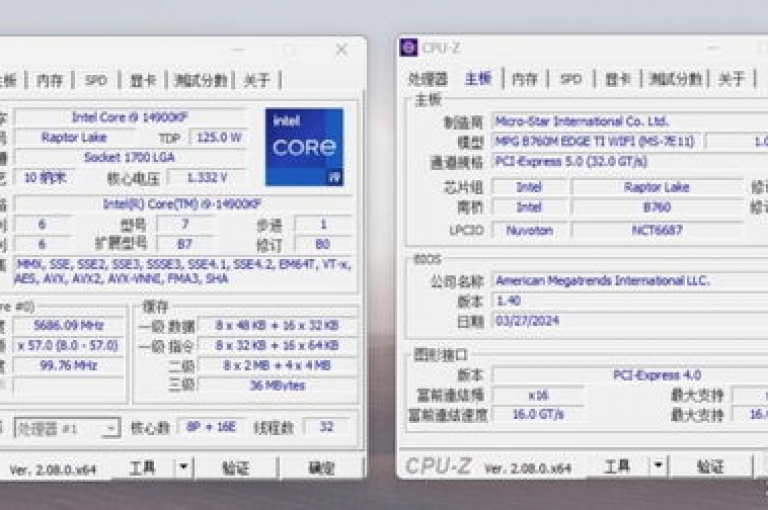
Task: Click version text Ver. 2.08.0.x64 in left window
Action: (x=53, y=470)
